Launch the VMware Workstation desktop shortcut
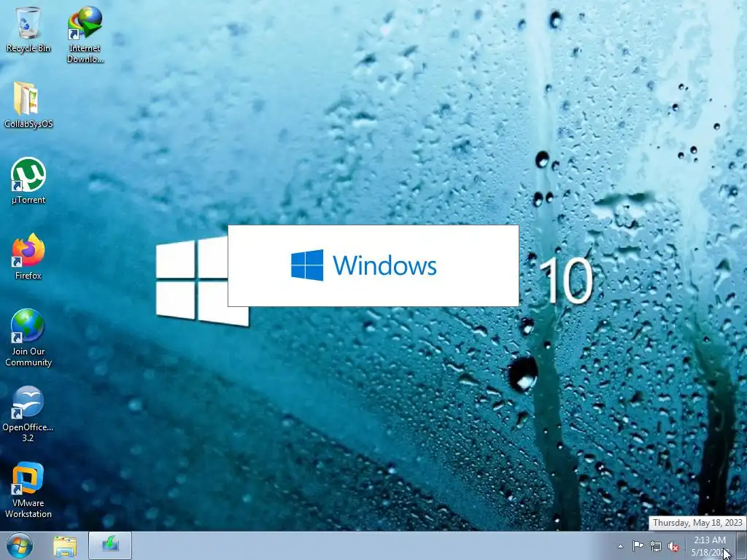The width and height of the screenshot is (747, 560). (28, 489)
